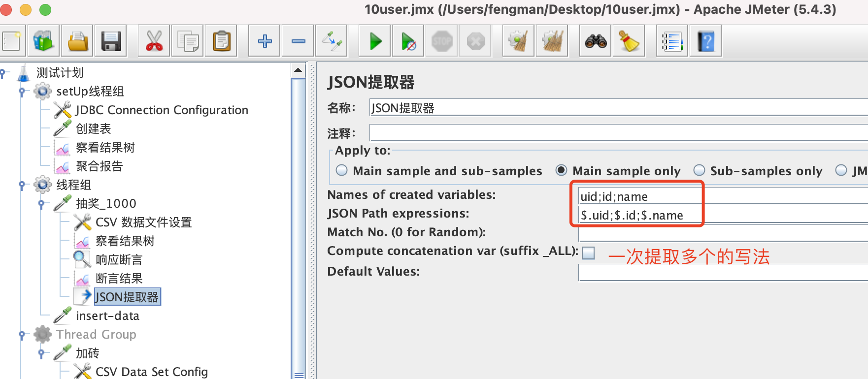Click the Copy toolbar icon
The image size is (868, 379).
coord(188,41)
